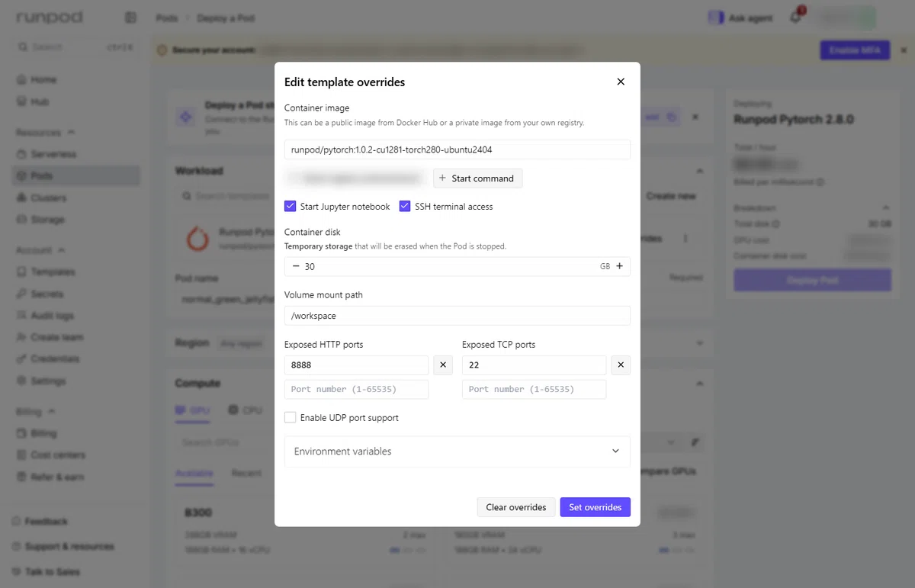
Task: Enable UDP port support checkbox
Action: click(290, 418)
